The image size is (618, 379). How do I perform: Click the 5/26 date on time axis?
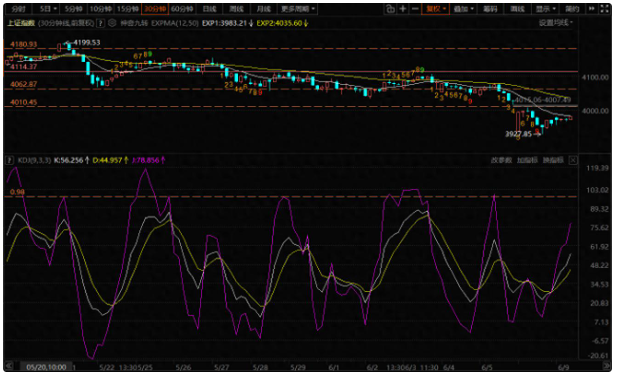[x=183, y=367]
